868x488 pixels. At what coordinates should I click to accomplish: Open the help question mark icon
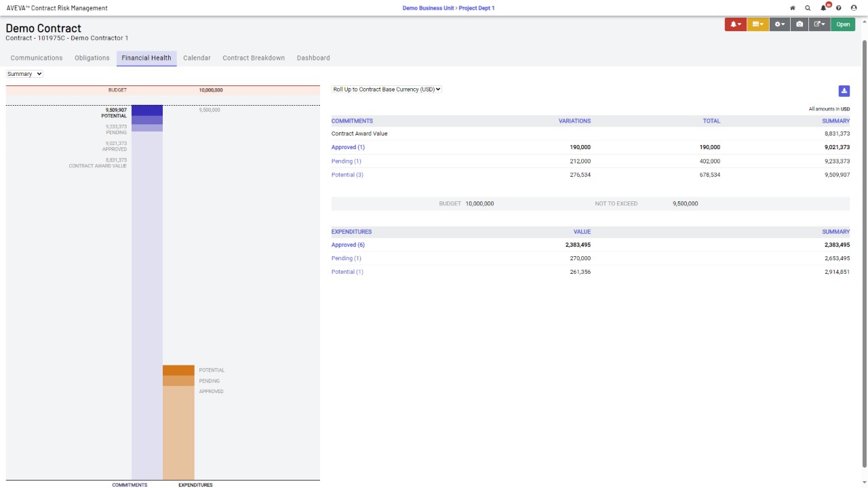(839, 8)
